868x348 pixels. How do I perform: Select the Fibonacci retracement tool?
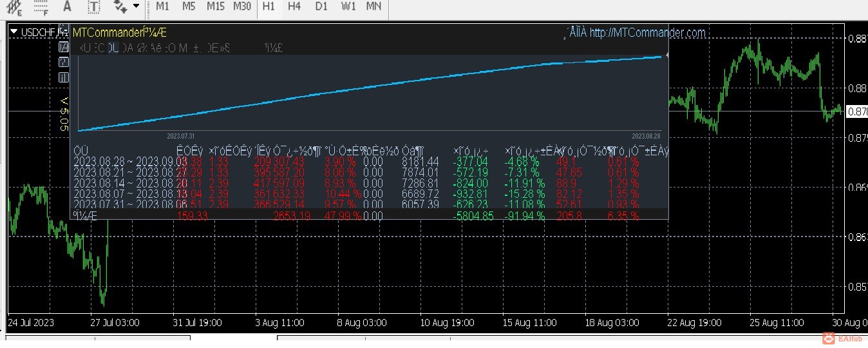pyautogui.click(x=41, y=6)
